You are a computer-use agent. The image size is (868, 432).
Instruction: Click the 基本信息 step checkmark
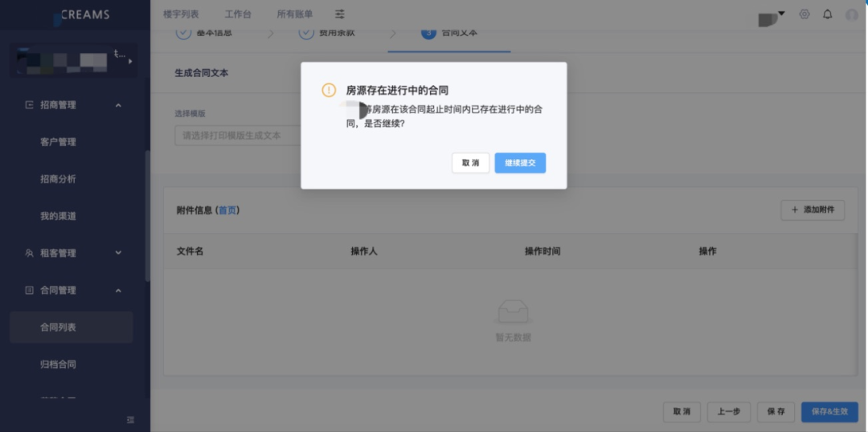[x=183, y=33]
